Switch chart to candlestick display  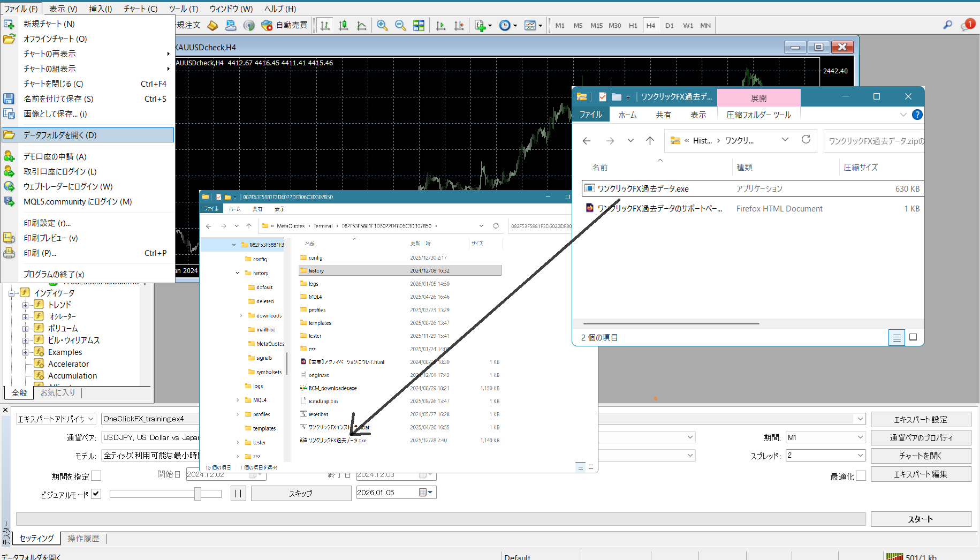(343, 25)
